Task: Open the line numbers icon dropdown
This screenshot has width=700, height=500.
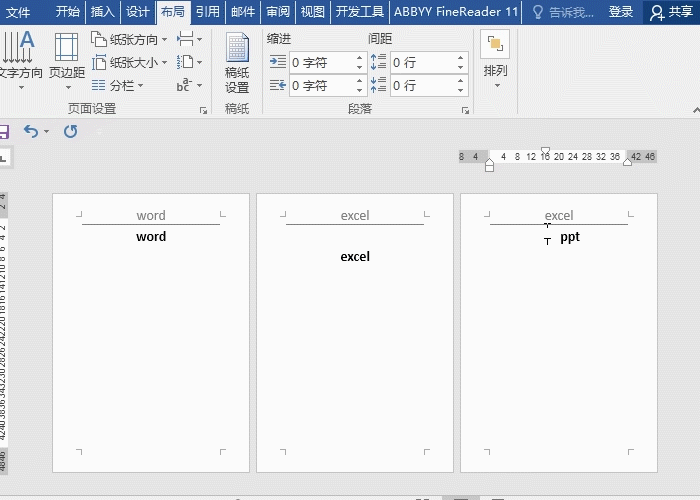Action: click(x=188, y=63)
